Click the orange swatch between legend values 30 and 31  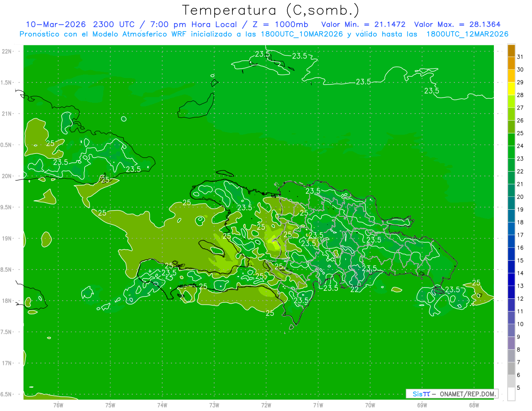coord(511,63)
